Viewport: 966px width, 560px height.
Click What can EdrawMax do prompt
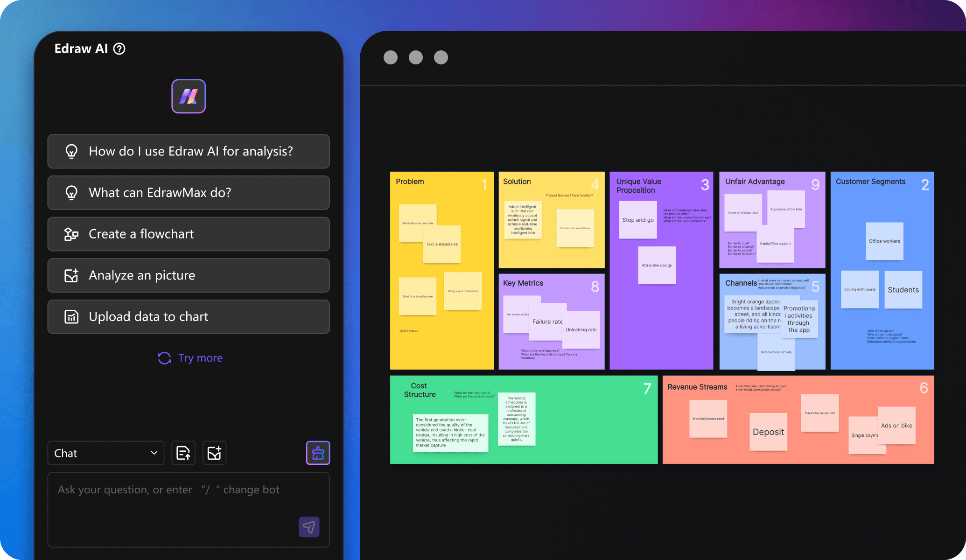tap(189, 193)
